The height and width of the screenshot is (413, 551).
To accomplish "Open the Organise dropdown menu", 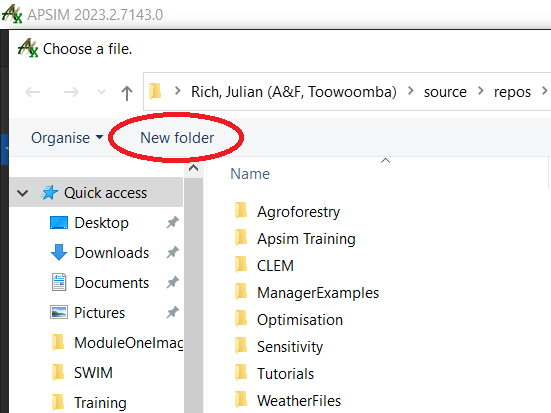I will (x=67, y=138).
